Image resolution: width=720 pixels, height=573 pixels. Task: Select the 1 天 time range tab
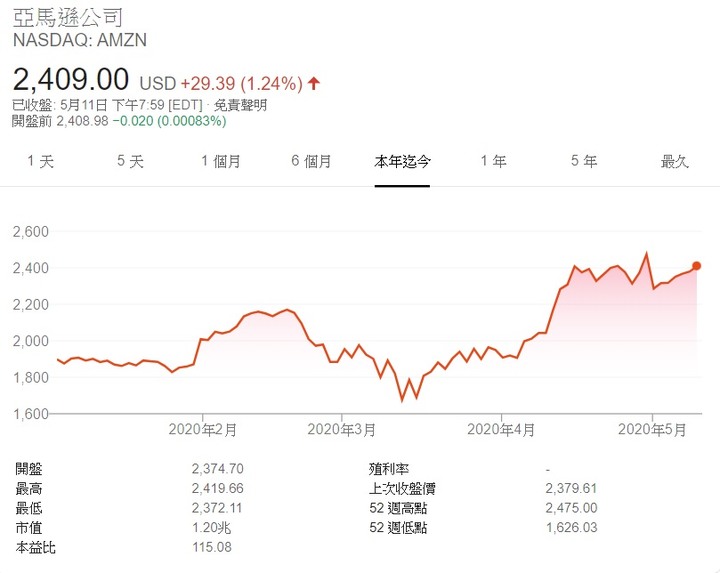(41, 162)
